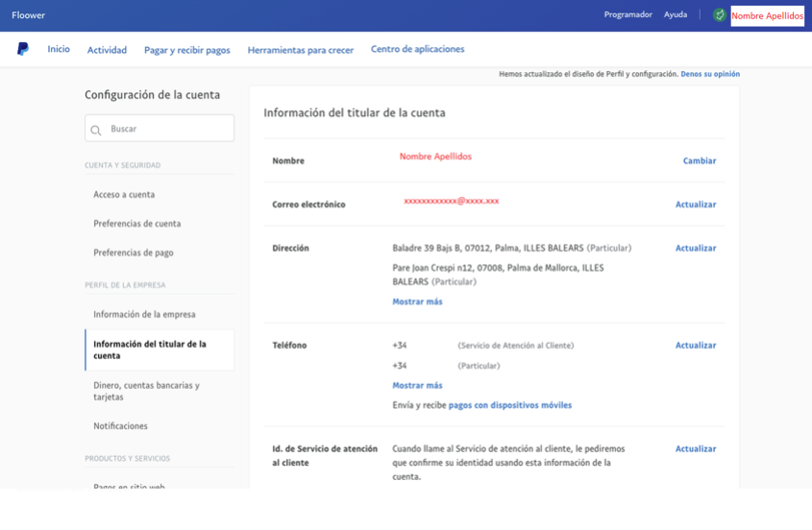
Task: Open the Inicio tab
Action: click(x=59, y=49)
